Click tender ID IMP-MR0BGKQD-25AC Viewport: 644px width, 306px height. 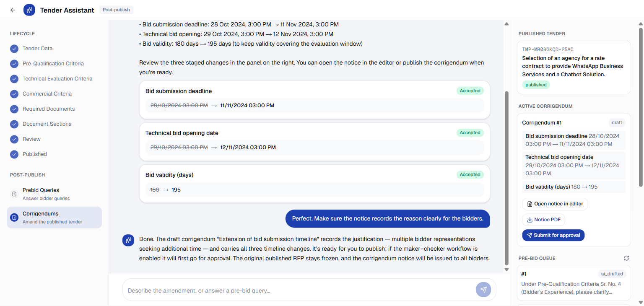coord(548,49)
